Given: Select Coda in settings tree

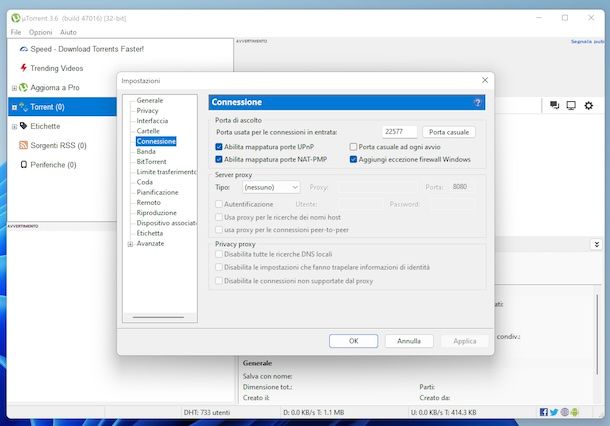Looking at the screenshot, I should [x=144, y=182].
